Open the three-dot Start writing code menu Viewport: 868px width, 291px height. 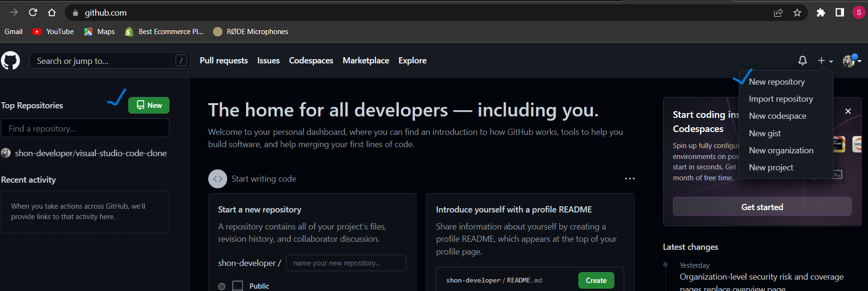coord(629,179)
